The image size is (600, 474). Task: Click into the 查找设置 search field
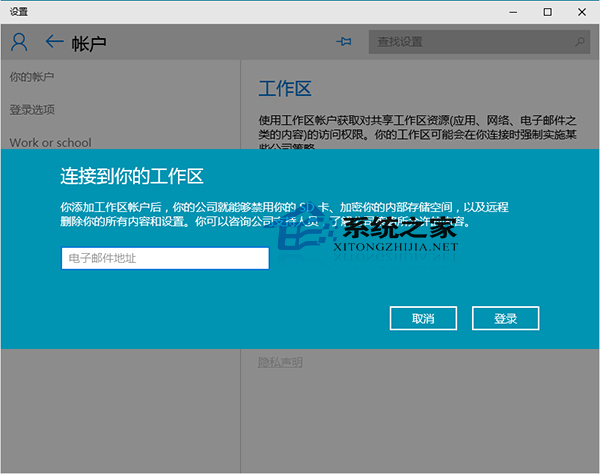pos(470,42)
